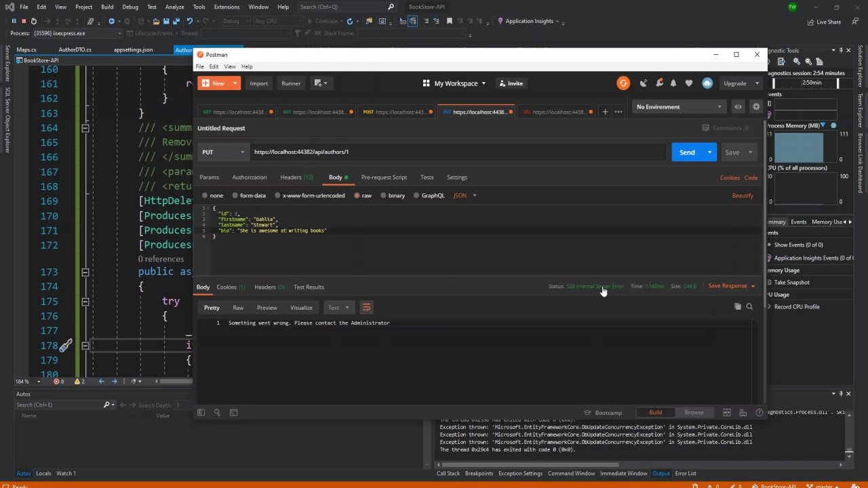
Task: Copy response body to clipboard
Action: [x=738, y=307]
